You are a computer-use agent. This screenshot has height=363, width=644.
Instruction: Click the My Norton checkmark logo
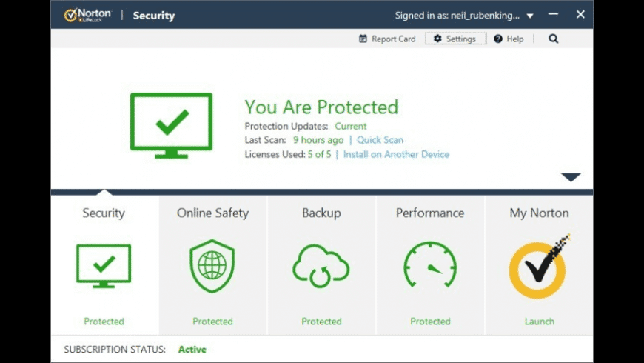(539, 267)
